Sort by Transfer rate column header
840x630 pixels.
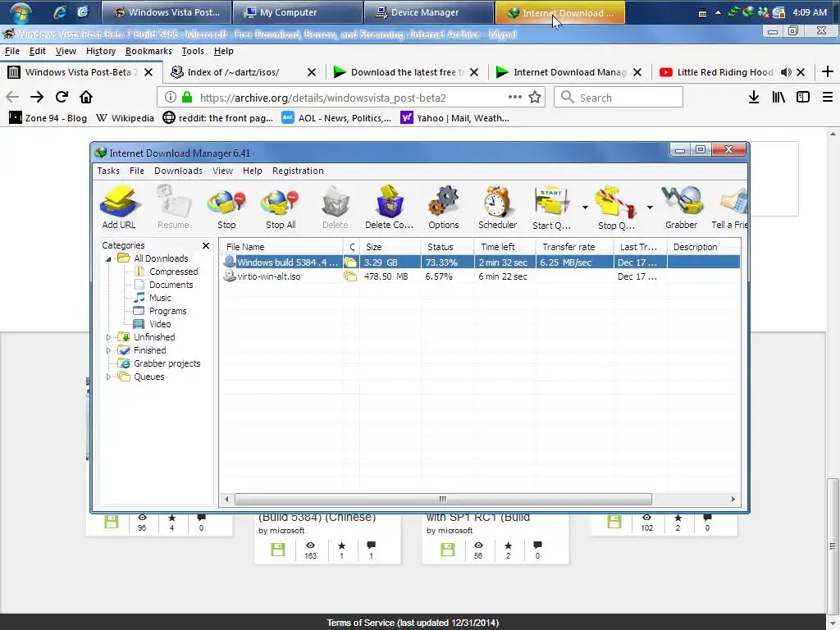click(574, 247)
